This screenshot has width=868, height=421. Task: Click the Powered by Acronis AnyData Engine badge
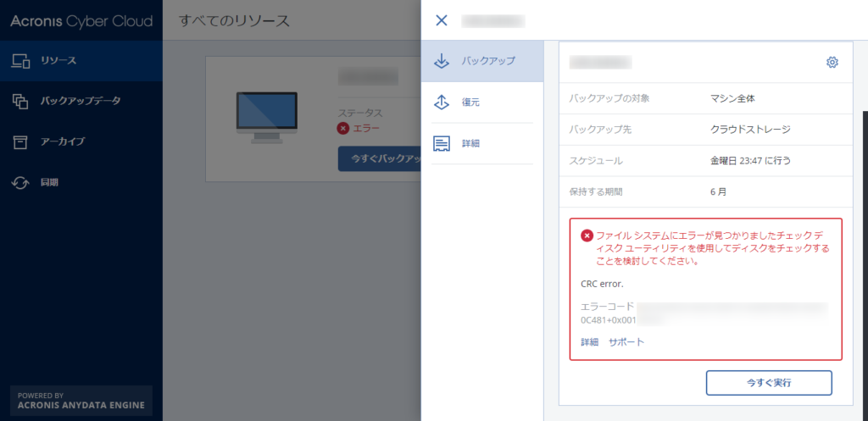click(81, 401)
